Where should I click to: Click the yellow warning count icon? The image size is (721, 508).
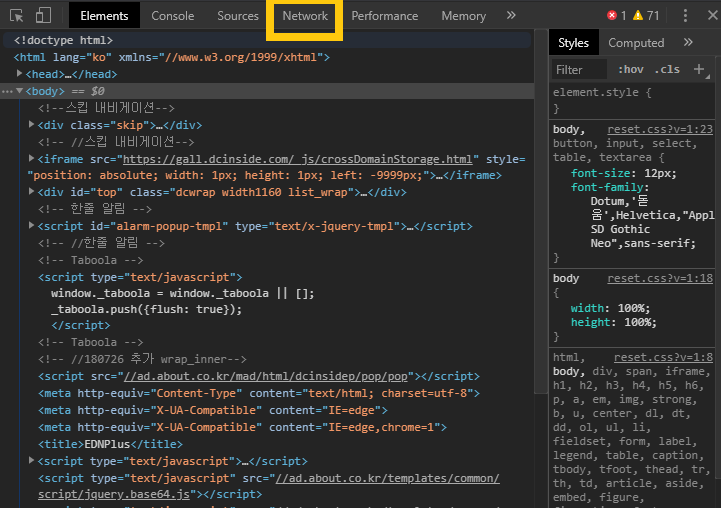tap(638, 16)
